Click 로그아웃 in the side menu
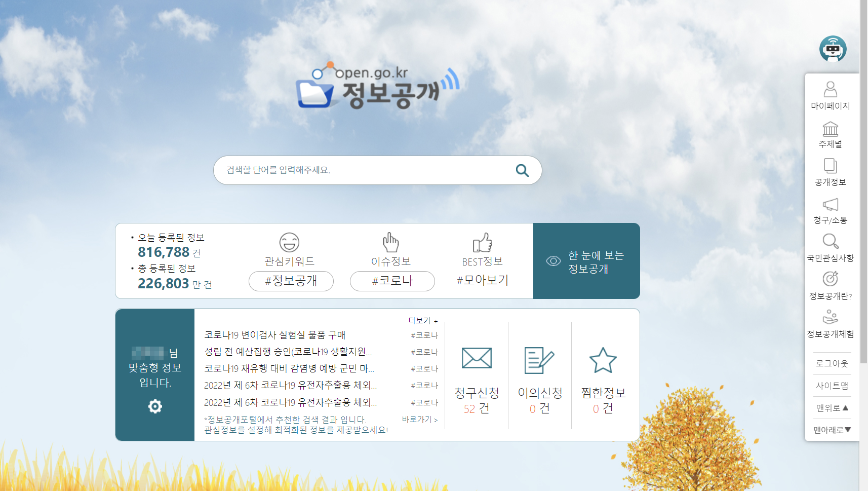The image size is (868, 491). pyautogui.click(x=832, y=363)
